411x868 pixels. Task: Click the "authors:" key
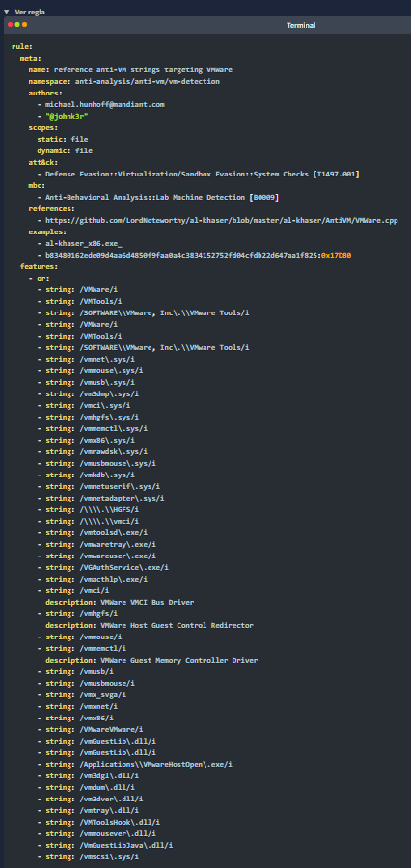pos(45,93)
